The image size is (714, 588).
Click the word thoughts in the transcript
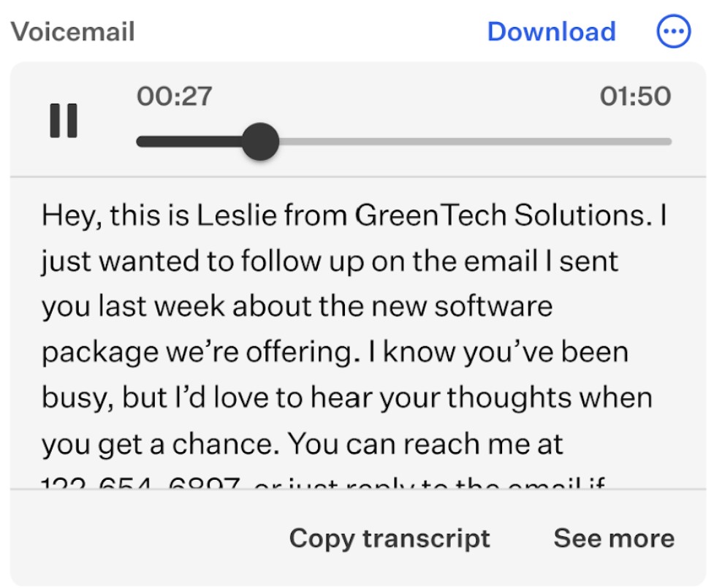pos(509,397)
